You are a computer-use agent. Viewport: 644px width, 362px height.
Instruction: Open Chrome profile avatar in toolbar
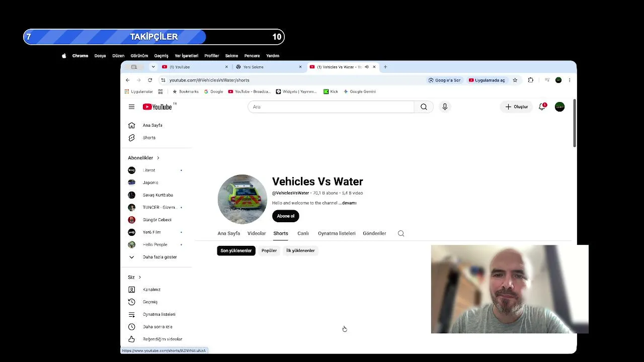pos(558,80)
